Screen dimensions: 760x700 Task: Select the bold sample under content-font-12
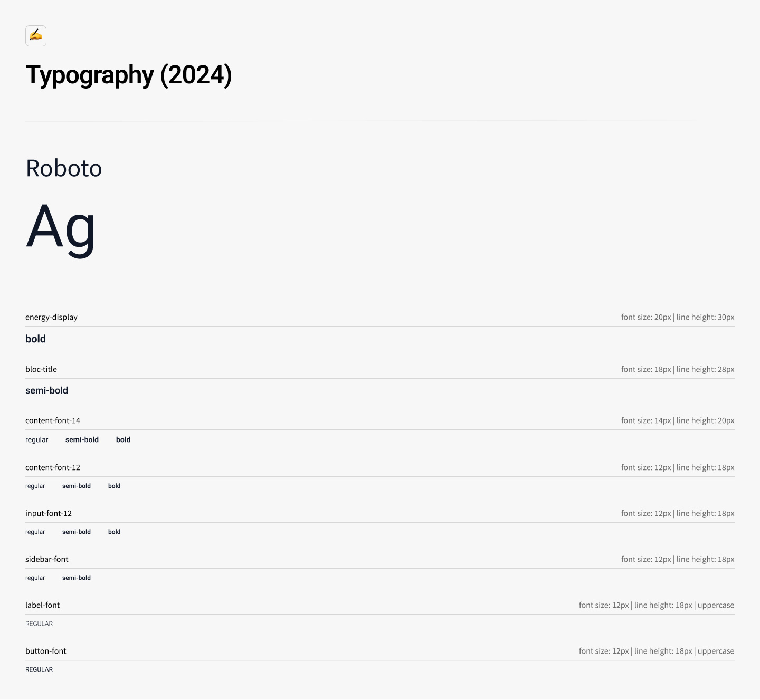tap(114, 486)
